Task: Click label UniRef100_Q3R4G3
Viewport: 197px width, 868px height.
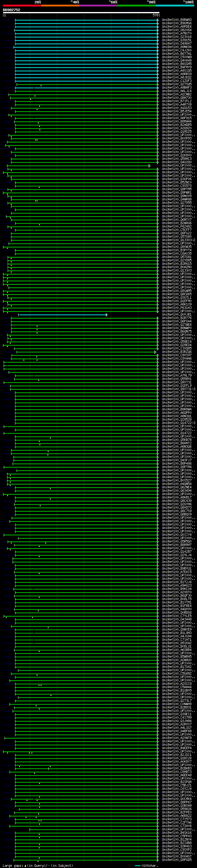Action: click(x=177, y=846)
